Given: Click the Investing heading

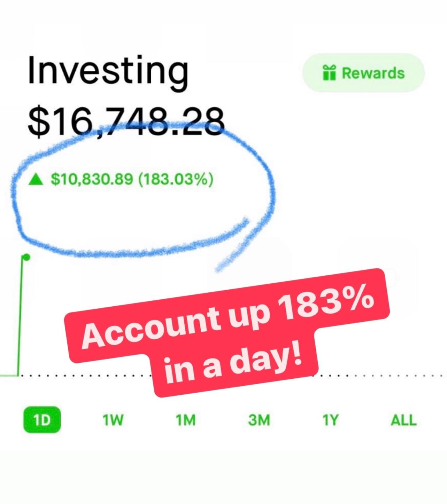Looking at the screenshot, I should click(x=108, y=72).
